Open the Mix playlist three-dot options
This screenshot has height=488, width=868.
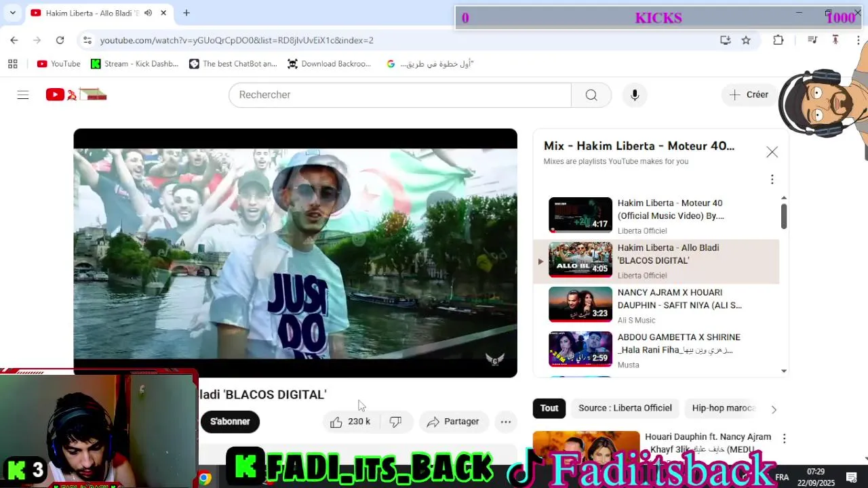pyautogui.click(x=772, y=180)
